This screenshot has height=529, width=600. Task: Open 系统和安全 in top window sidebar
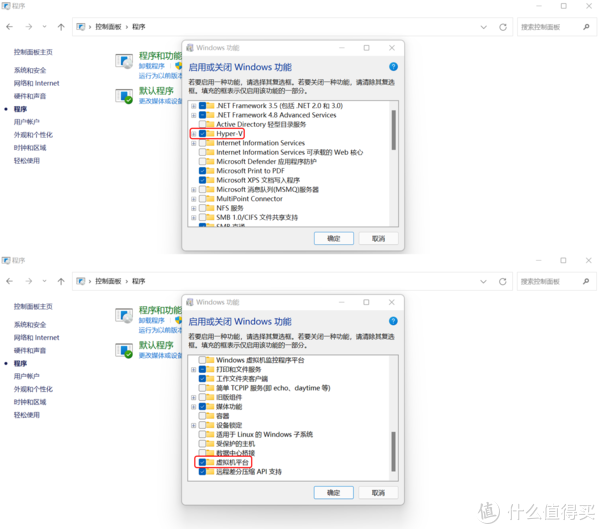[30, 70]
